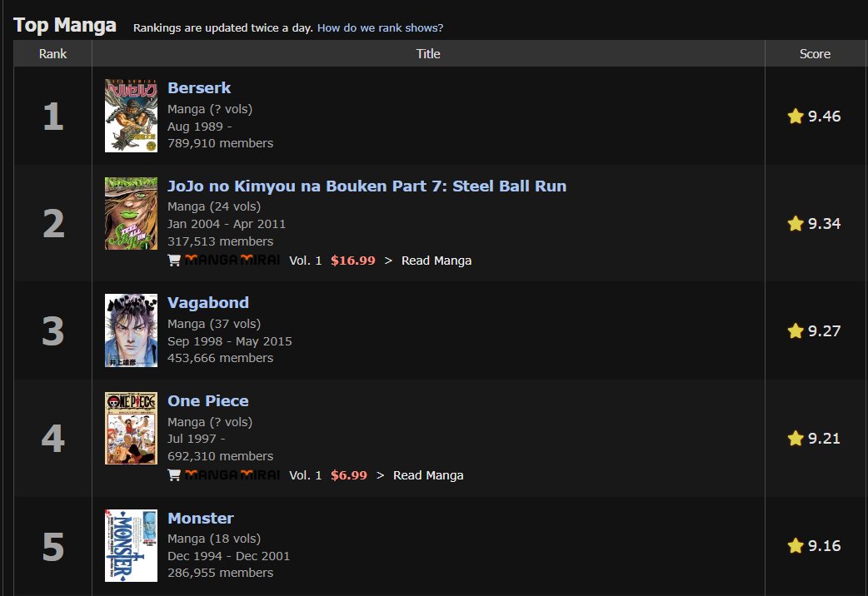Click 'Rankings are updated twice a day.' text
The width and height of the screenshot is (868, 596).
(x=223, y=27)
